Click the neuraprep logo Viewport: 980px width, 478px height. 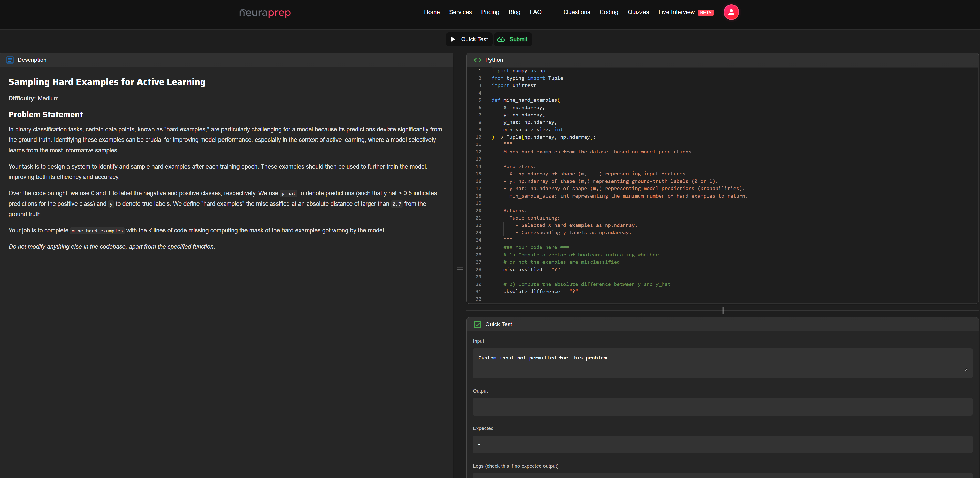265,13
